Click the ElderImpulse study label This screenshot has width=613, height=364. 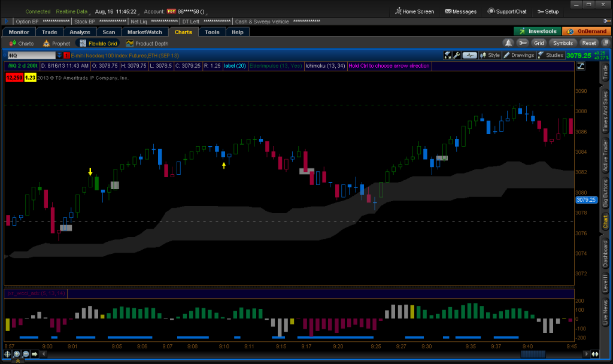[x=275, y=66]
